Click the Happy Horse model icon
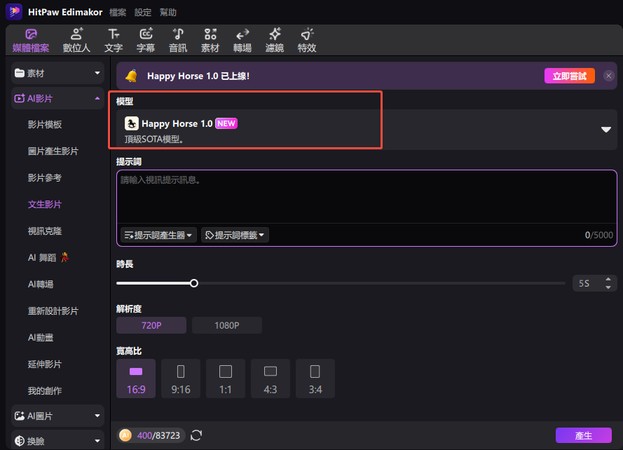The width and height of the screenshot is (623, 450). (132, 124)
